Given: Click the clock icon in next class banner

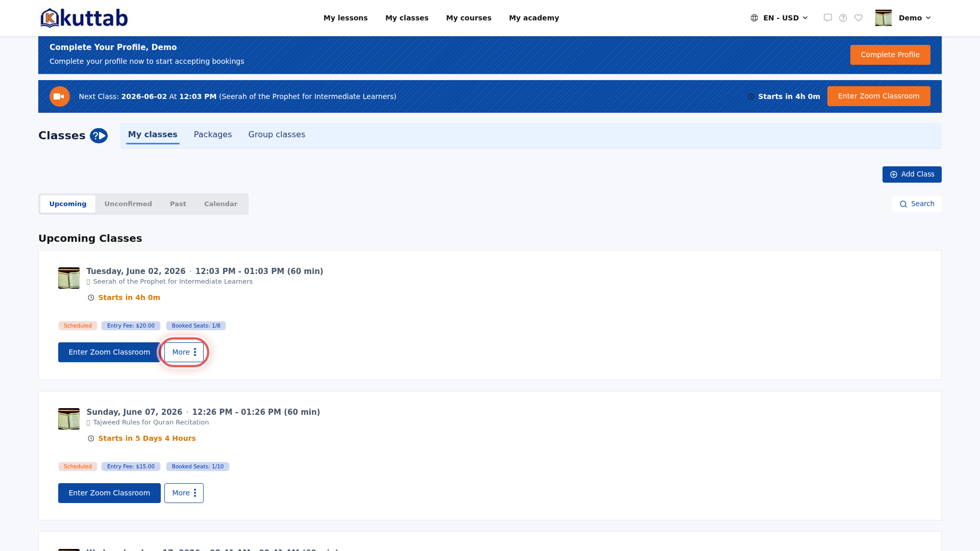Looking at the screenshot, I should [x=751, y=97].
